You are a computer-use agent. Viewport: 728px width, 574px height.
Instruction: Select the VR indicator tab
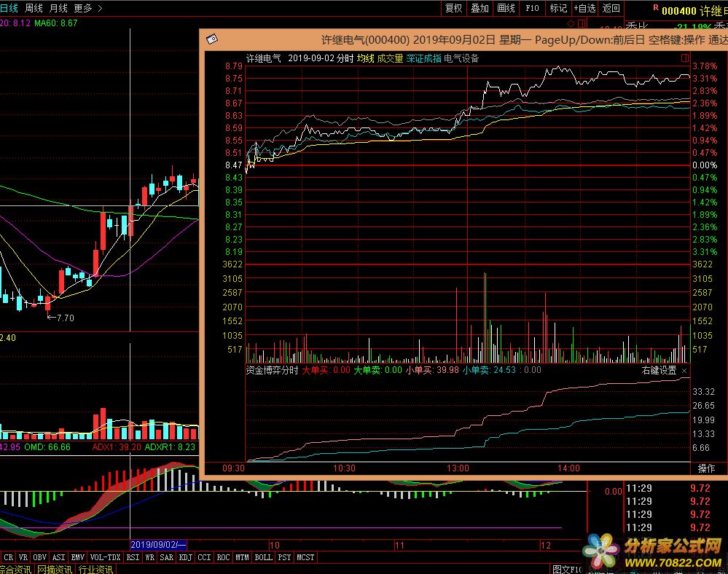[23, 557]
